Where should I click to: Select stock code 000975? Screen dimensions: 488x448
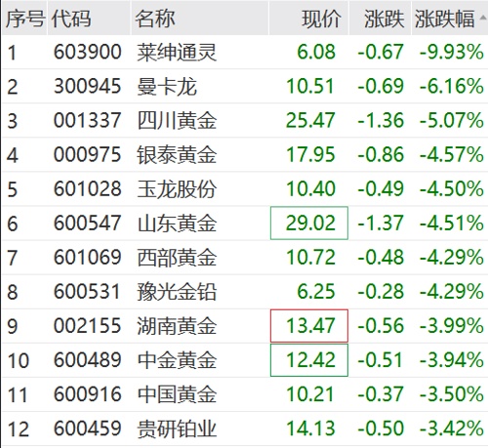[x=88, y=154]
